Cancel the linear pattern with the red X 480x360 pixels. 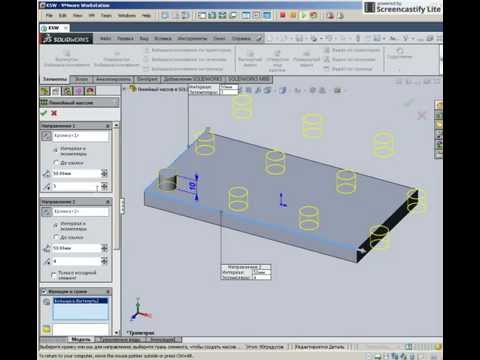point(54,113)
